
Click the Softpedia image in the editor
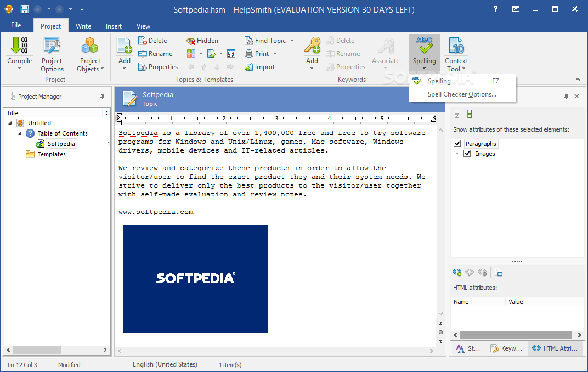click(195, 279)
